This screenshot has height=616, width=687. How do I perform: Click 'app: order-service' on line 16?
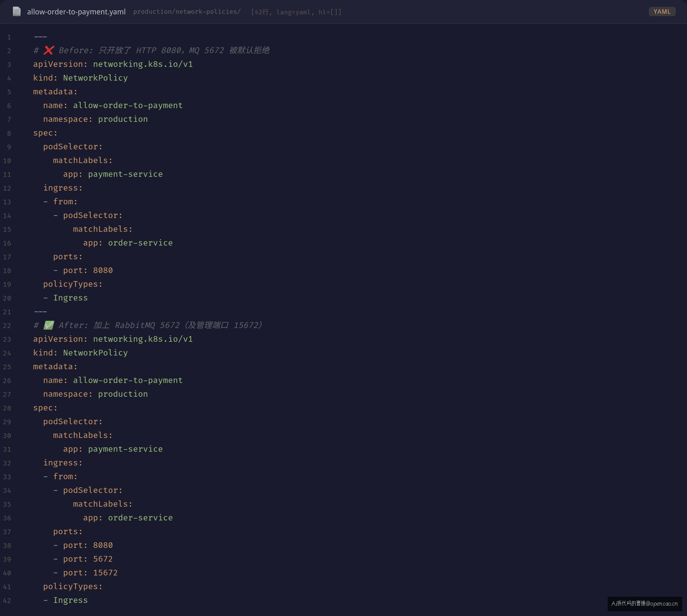128,243
